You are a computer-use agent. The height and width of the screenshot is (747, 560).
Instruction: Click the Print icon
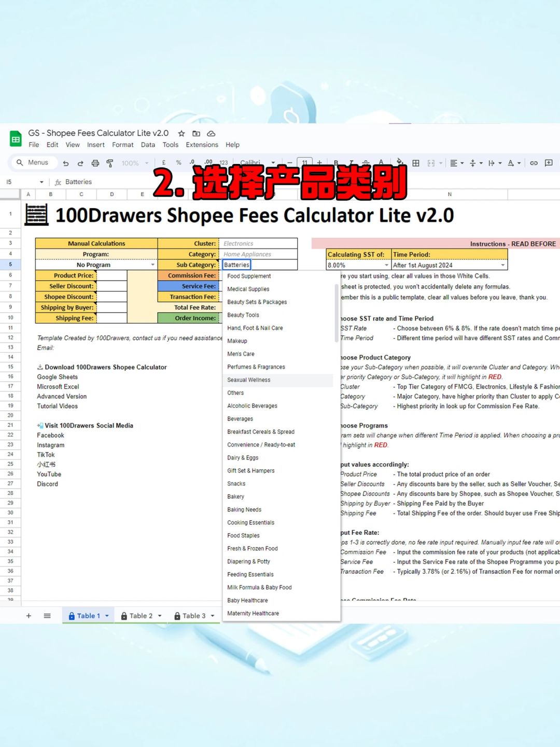pyautogui.click(x=95, y=163)
